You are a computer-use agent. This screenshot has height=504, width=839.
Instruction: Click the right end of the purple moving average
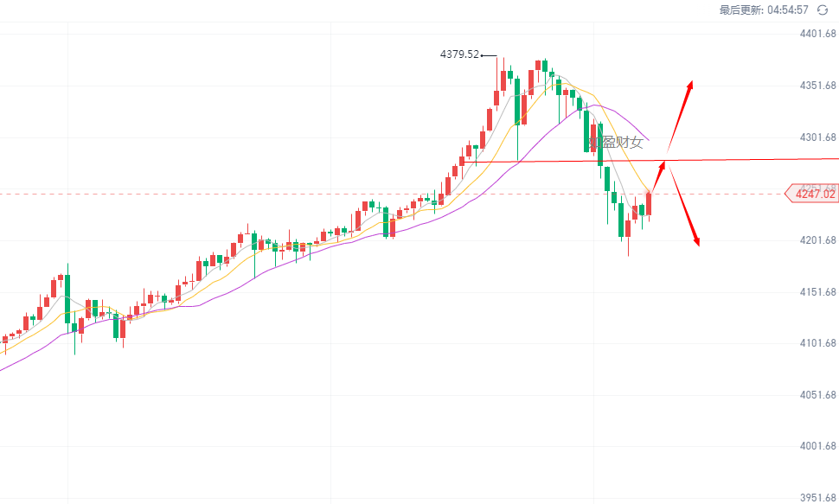648,140
